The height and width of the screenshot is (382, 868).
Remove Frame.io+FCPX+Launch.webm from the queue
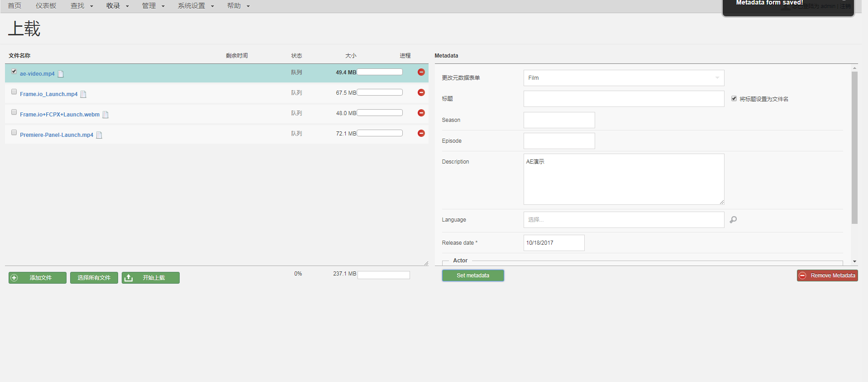click(x=421, y=113)
